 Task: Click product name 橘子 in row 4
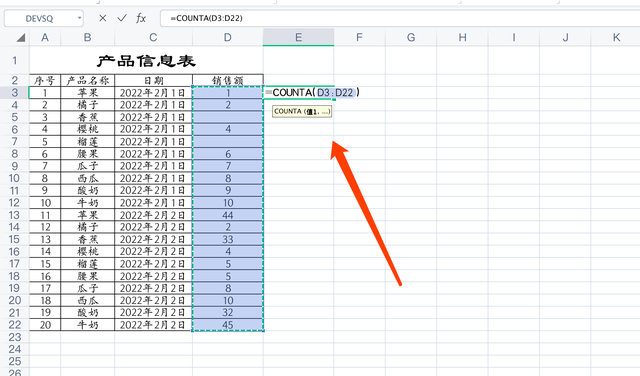coord(87,105)
